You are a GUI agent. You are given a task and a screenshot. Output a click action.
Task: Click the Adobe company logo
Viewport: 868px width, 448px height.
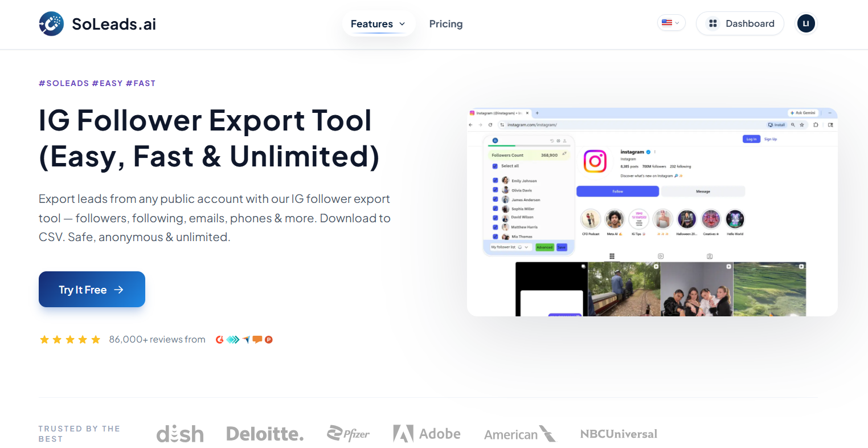pos(427,434)
